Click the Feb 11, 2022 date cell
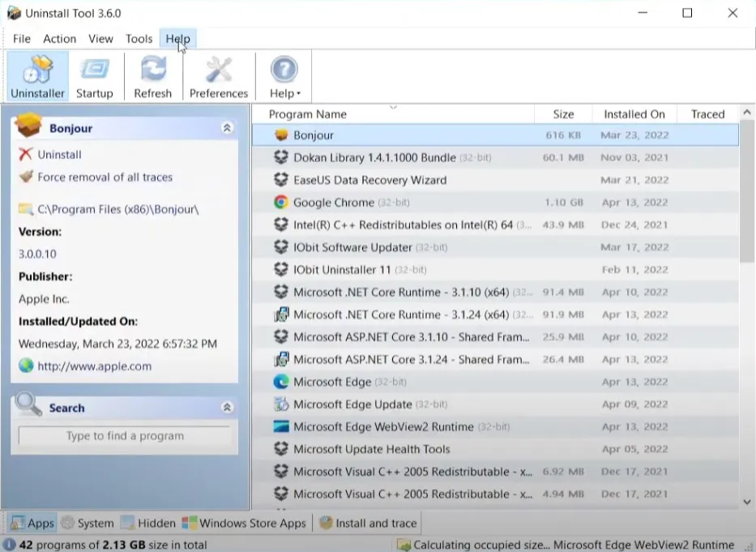Image resolution: width=756 pixels, height=552 pixels. point(634,270)
